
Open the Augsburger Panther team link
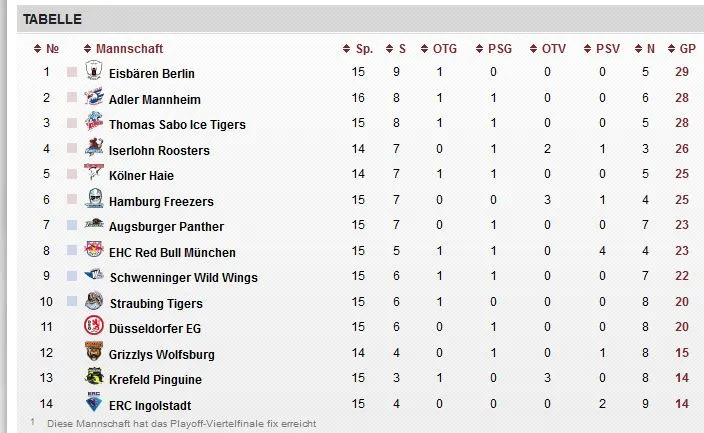[x=166, y=227]
